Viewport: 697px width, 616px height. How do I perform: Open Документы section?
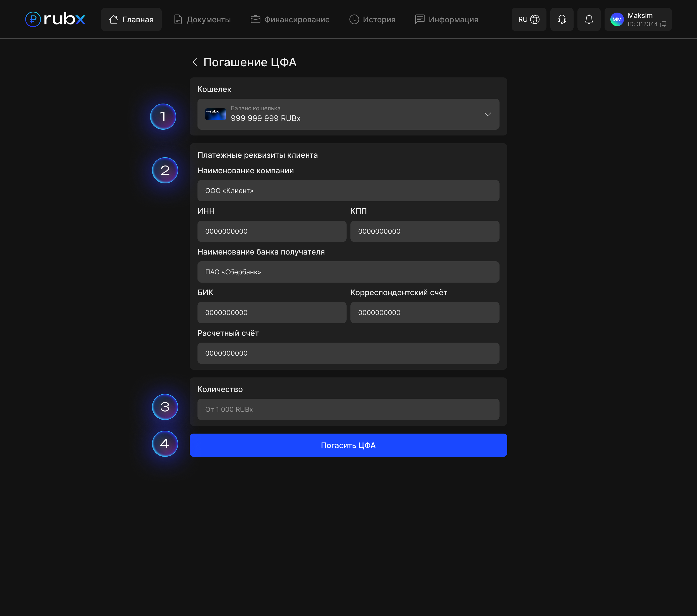tap(203, 19)
